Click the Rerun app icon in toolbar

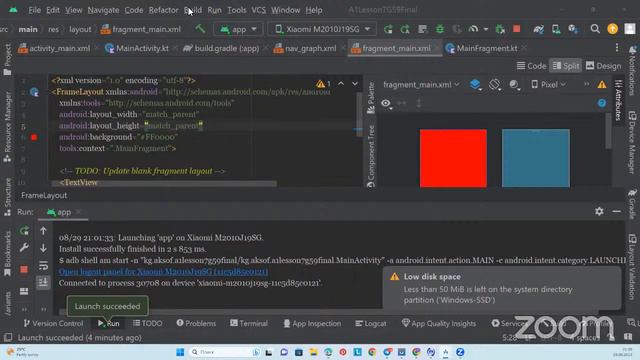click(x=388, y=29)
